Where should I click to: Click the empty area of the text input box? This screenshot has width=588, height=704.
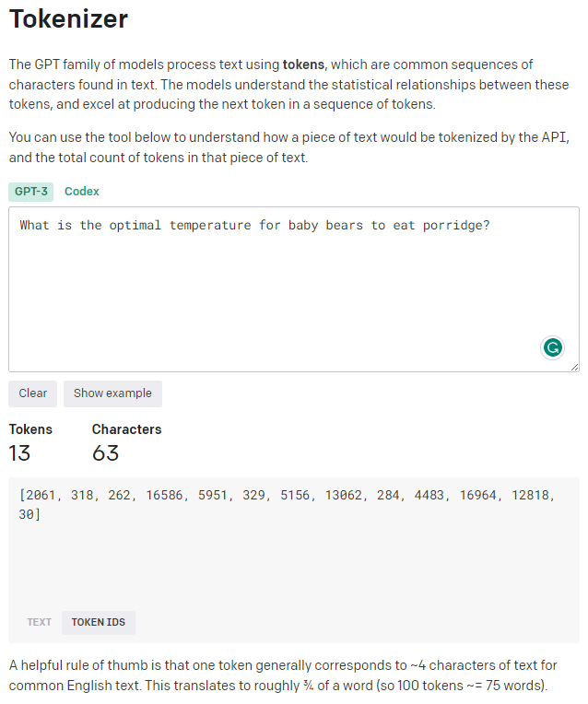[276, 295]
